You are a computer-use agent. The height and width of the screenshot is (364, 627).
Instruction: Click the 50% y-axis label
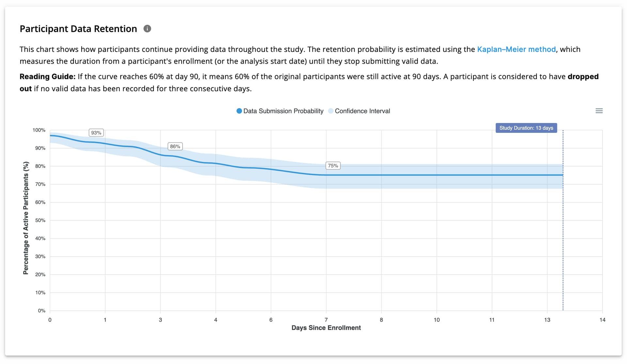click(x=40, y=220)
